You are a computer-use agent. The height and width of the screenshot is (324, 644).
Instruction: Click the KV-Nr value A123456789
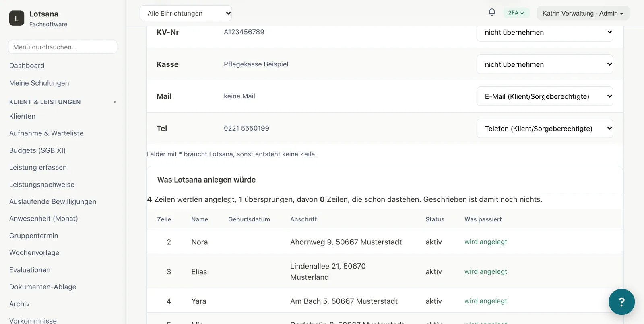click(x=244, y=32)
